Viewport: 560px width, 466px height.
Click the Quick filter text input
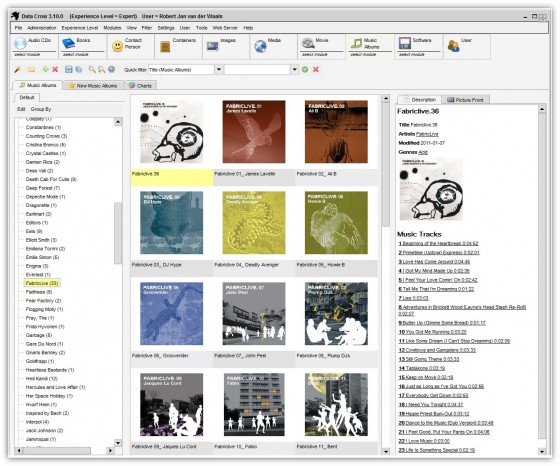coord(257,69)
